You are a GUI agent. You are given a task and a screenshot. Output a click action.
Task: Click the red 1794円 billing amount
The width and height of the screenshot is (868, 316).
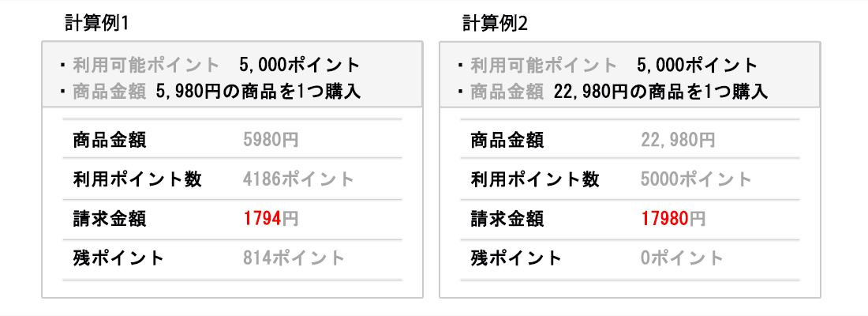point(271,218)
